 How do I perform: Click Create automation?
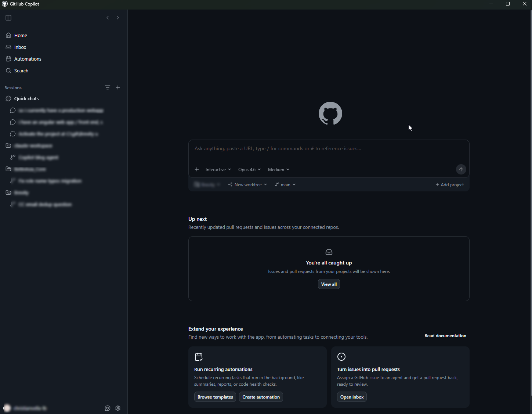click(x=261, y=397)
